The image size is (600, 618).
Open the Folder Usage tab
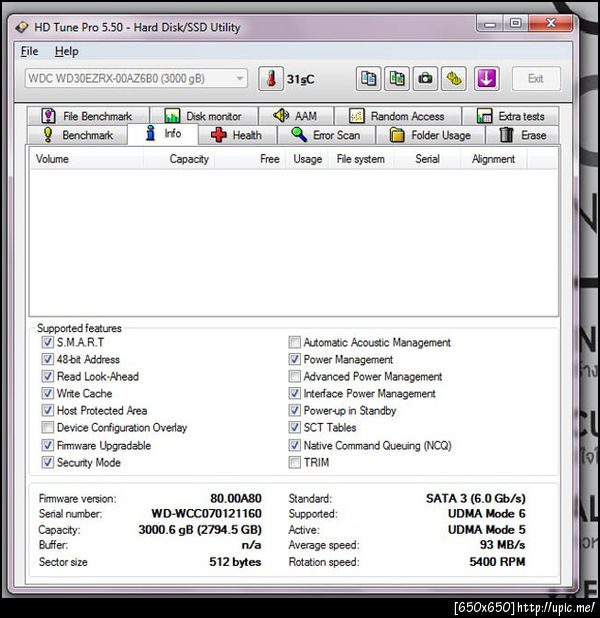pyautogui.click(x=430, y=135)
